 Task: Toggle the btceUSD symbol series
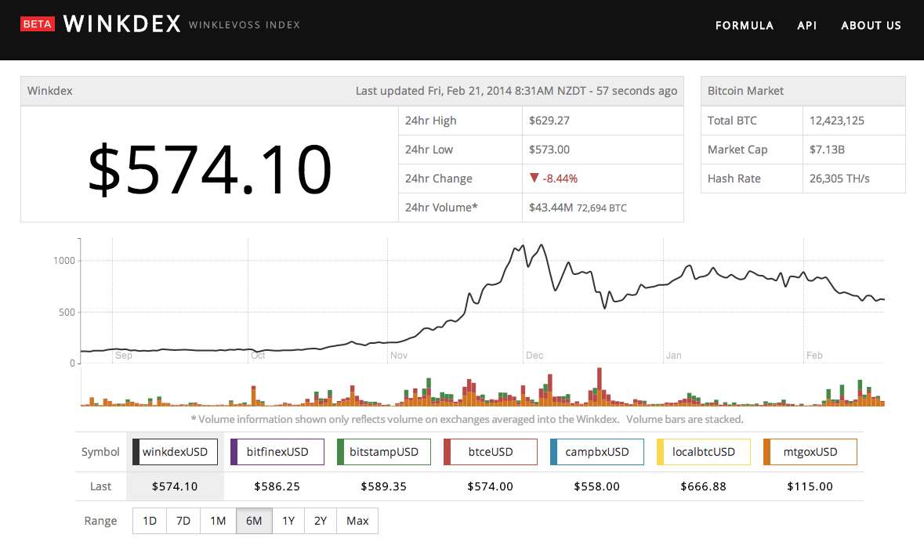(491, 452)
